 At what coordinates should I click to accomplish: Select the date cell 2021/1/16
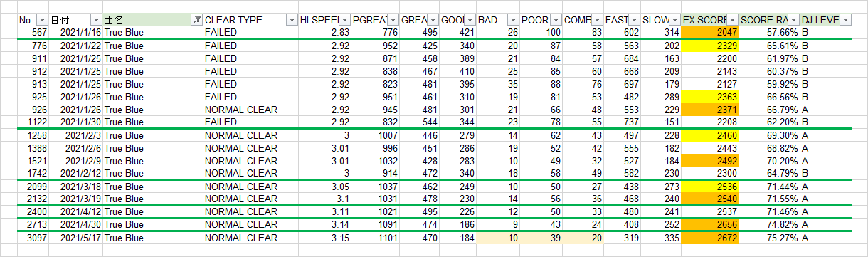75,33
